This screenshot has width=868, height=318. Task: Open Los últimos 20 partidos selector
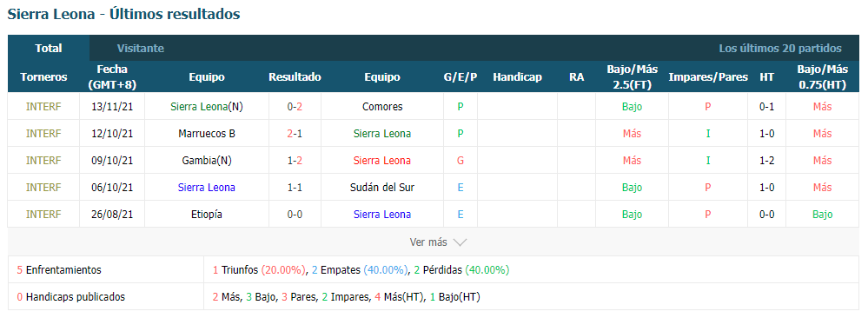[x=780, y=48]
